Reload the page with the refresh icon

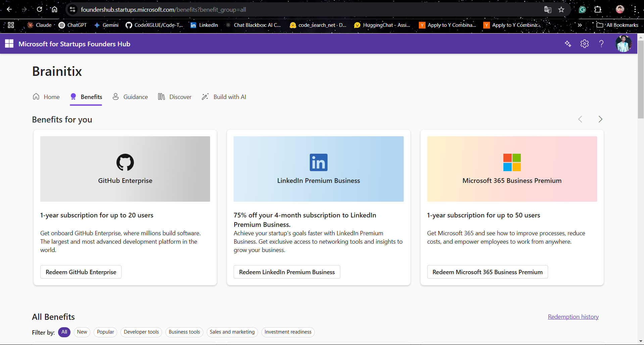click(39, 9)
